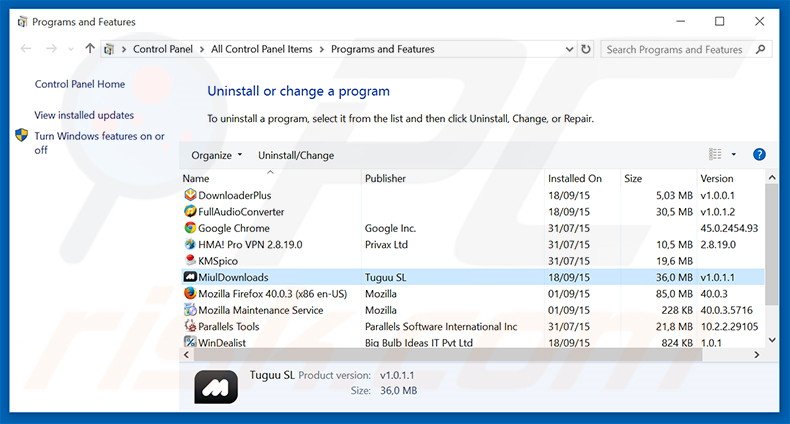Click Programs and Features breadcrumb

click(x=382, y=49)
